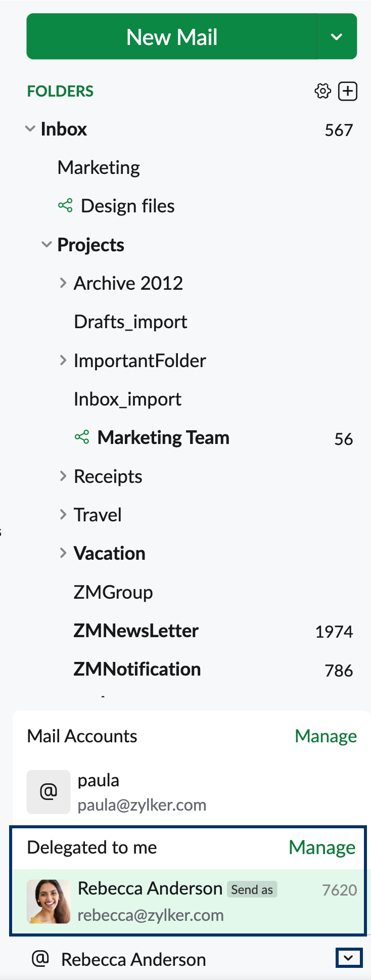This screenshot has width=371, height=980.
Task: Expand the ImportantFolder subfolder list
Action: point(63,361)
